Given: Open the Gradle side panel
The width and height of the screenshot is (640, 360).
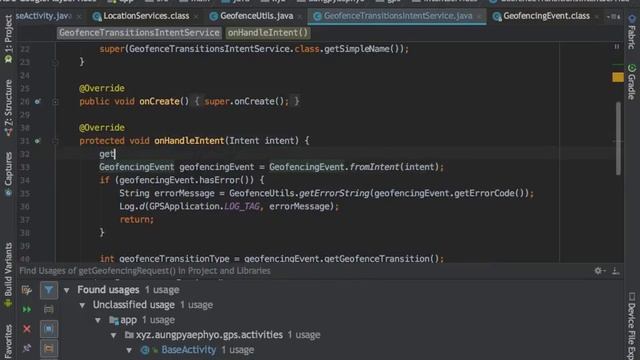Looking at the screenshot, I should [632, 82].
